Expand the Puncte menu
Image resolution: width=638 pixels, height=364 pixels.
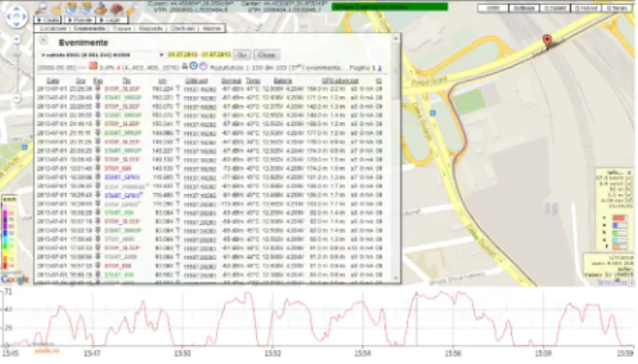tap(80, 20)
